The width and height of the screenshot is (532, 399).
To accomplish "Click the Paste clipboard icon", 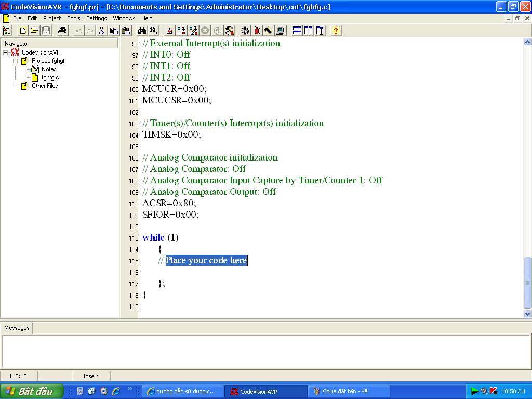I will click(126, 31).
